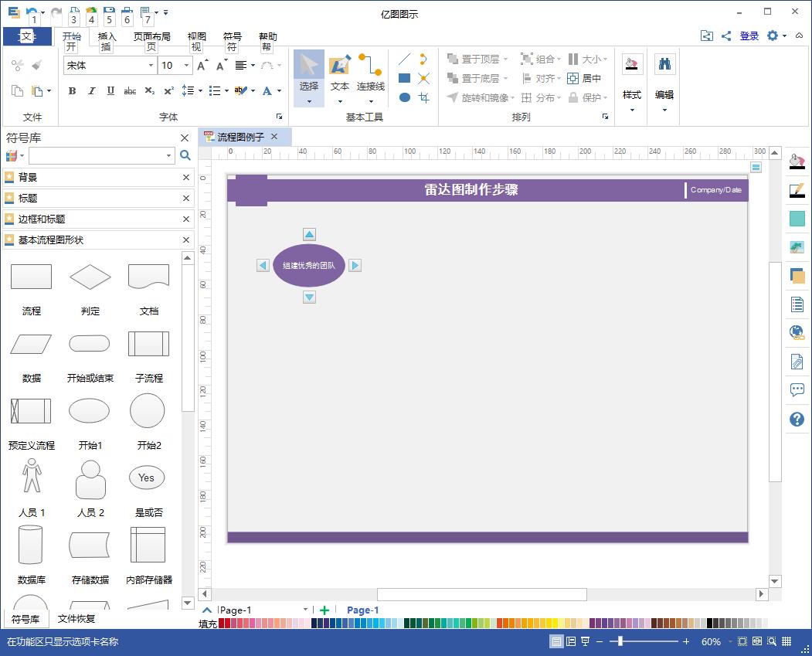Choose the Text (文本) tool
Viewport: 812px width, 656px height.
tap(340, 73)
